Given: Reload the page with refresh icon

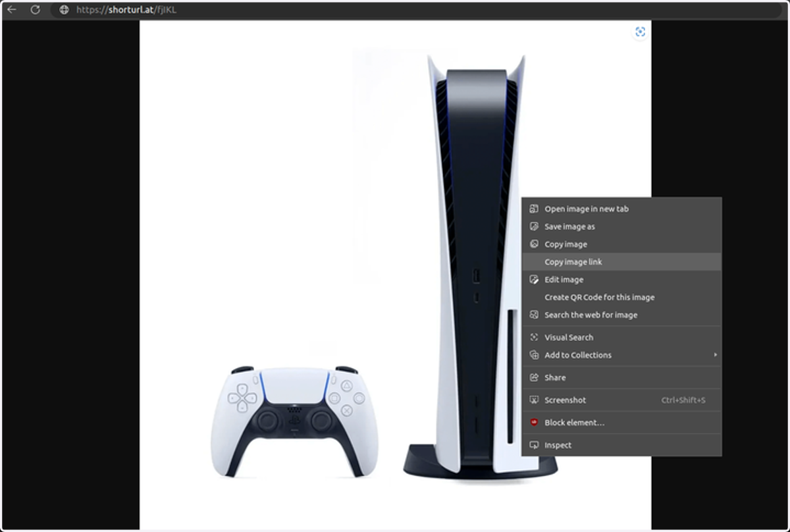Looking at the screenshot, I should tap(35, 10).
